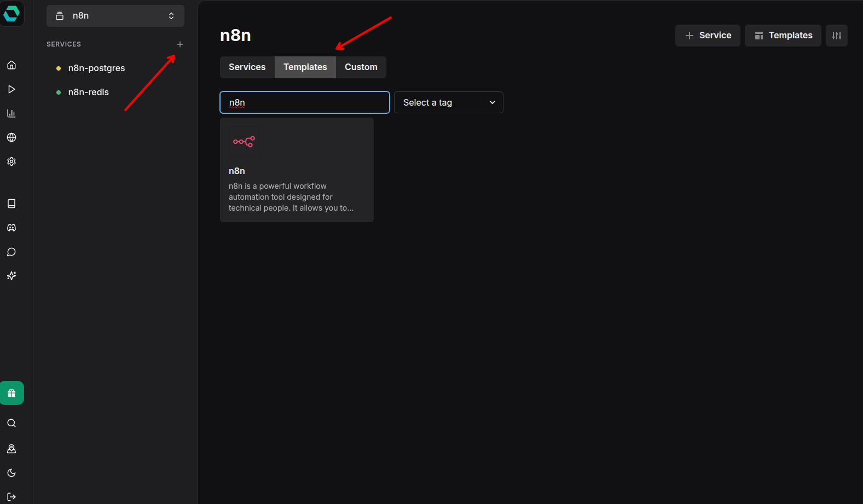This screenshot has width=863, height=504.
Task: Switch to the Services tab
Action: point(247,67)
